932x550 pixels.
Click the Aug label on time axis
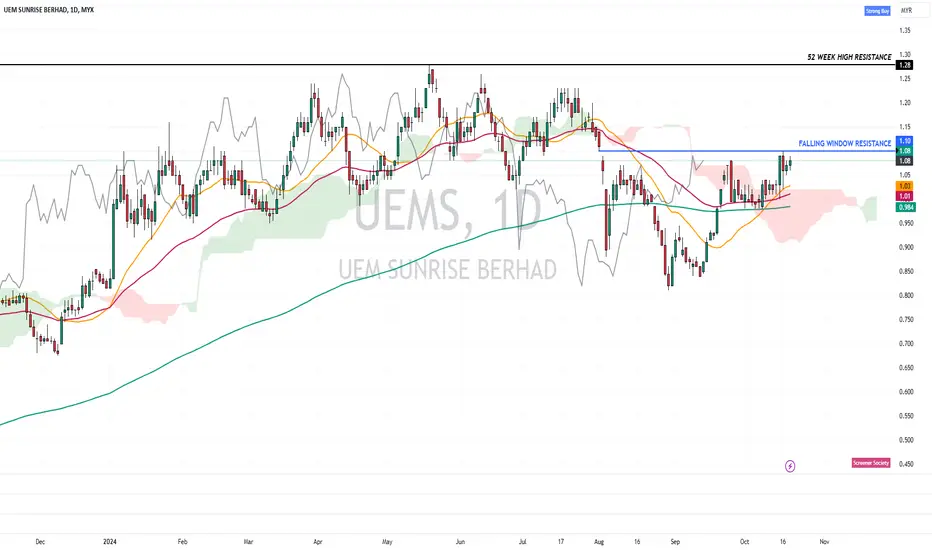point(599,542)
